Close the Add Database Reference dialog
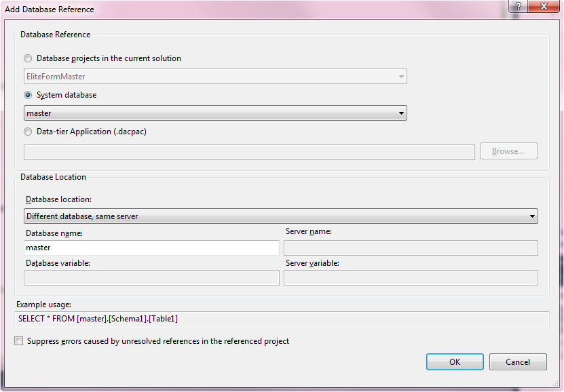Viewport: 564px width, 392px height. tap(544, 6)
